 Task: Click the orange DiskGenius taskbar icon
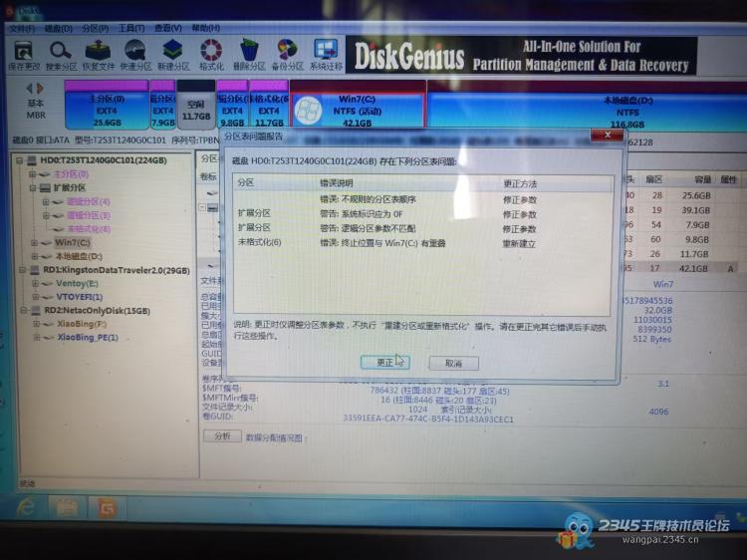pyautogui.click(x=107, y=508)
